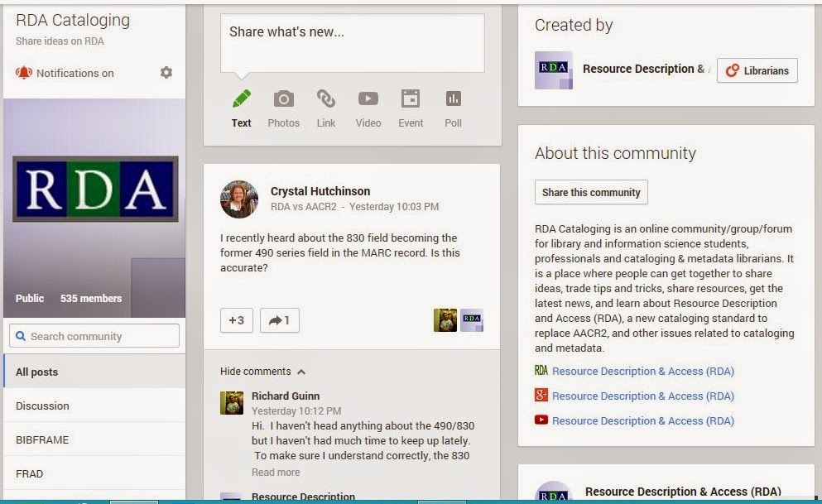
Task: Expand Richard Guinn's comment with Read more
Action: (276, 472)
